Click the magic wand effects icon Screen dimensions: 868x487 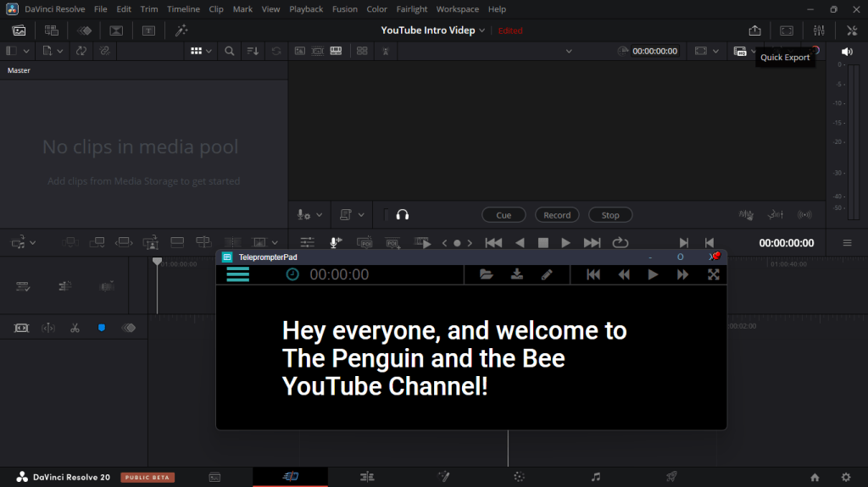[x=181, y=30]
